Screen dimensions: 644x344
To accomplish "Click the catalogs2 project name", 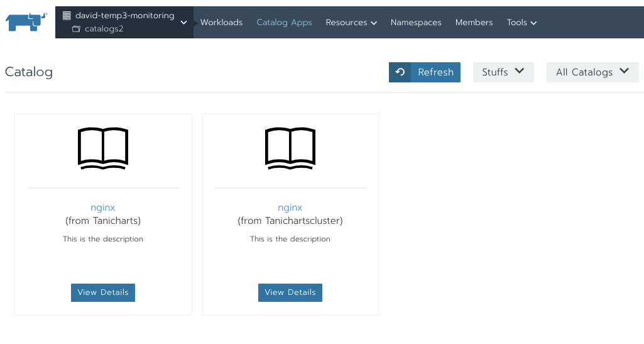I will tap(104, 29).
